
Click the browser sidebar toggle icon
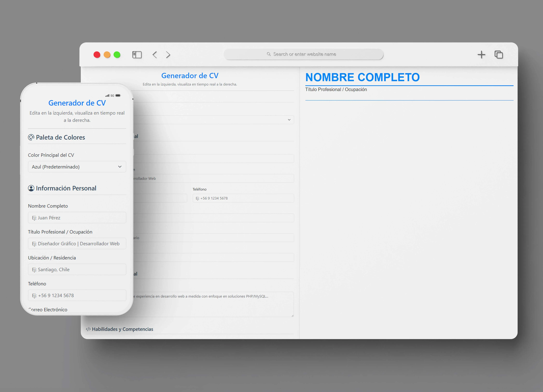click(137, 55)
